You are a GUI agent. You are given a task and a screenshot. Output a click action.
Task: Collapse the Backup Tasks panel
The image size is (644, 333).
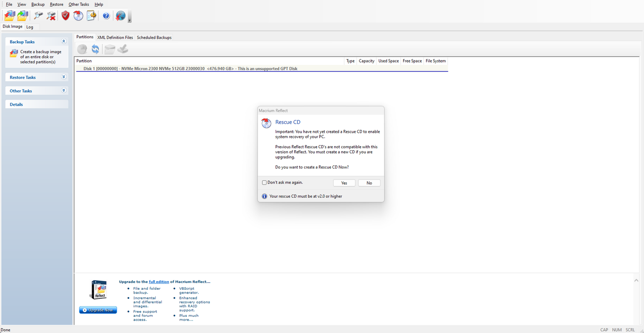point(64,41)
